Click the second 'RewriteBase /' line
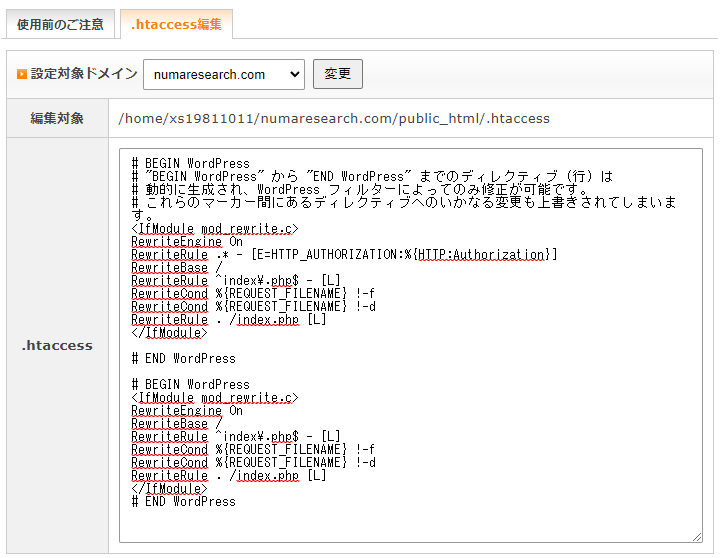This screenshot has height=558, width=722. coord(177,424)
